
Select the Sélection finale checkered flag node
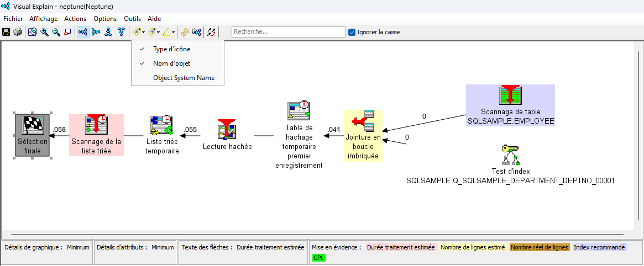click(x=33, y=135)
